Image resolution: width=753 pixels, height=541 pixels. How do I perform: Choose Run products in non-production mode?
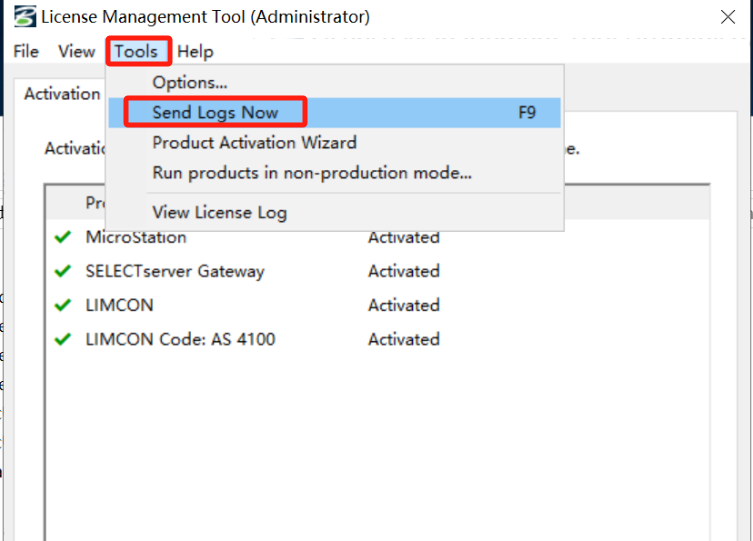click(312, 173)
